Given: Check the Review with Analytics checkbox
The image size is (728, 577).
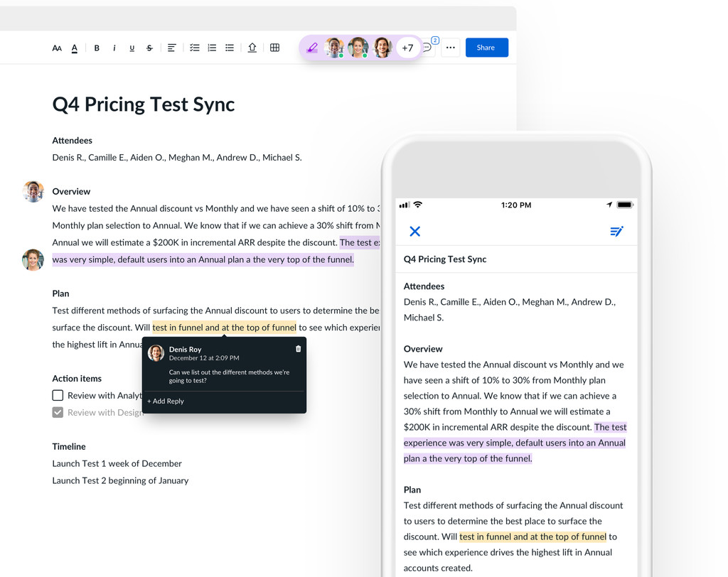Looking at the screenshot, I should [x=58, y=396].
